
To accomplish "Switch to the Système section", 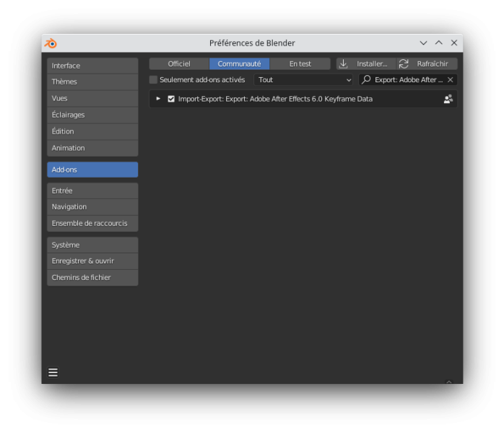I will pyautogui.click(x=92, y=245).
